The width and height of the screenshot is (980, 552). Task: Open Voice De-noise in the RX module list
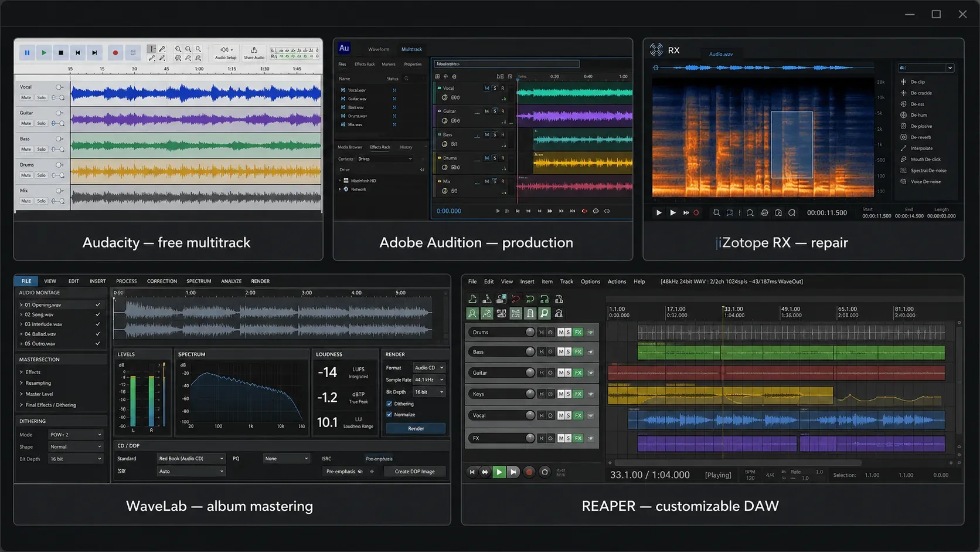click(x=925, y=182)
